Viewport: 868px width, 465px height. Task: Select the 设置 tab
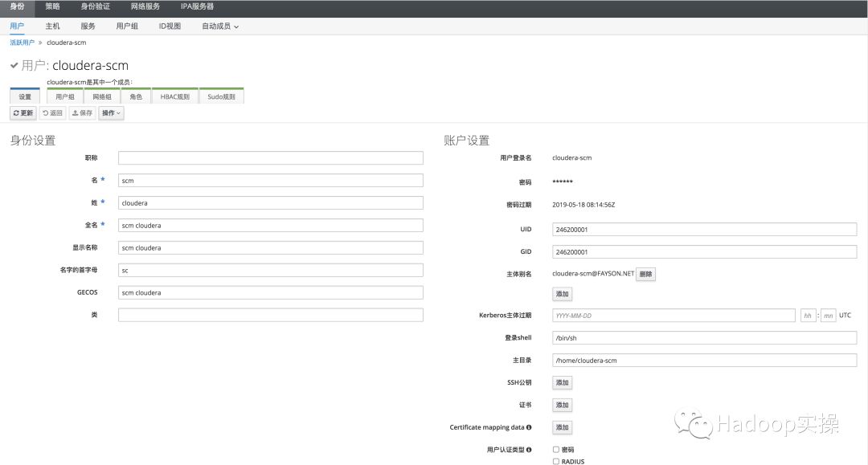click(25, 96)
